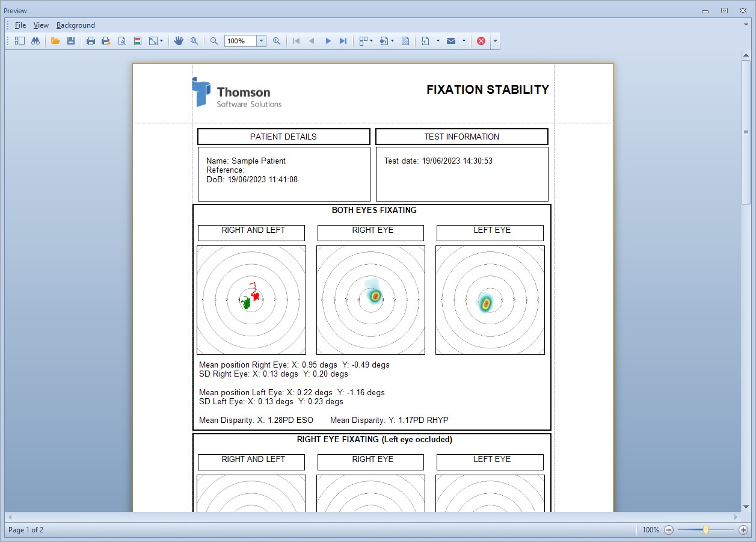Open the zoom percentage dropdown
The width and height of the screenshot is (756, 542).
pyautogui.click(x=262, y=41)
